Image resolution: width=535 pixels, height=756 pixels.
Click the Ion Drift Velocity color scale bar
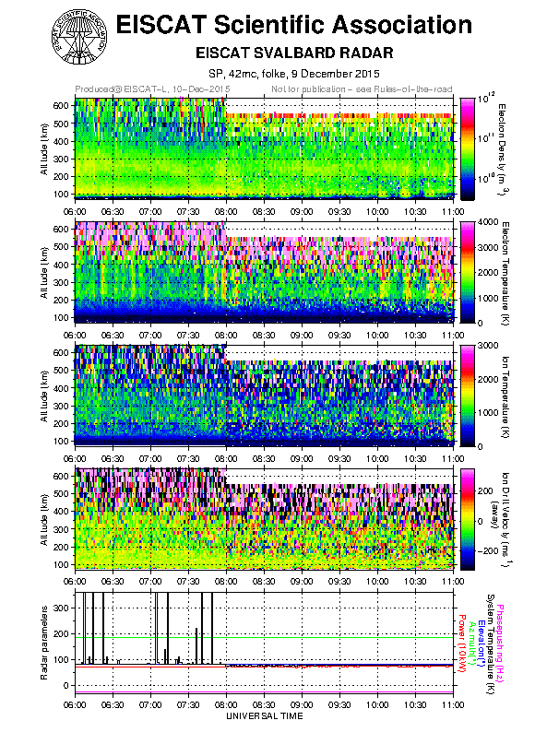468,519
